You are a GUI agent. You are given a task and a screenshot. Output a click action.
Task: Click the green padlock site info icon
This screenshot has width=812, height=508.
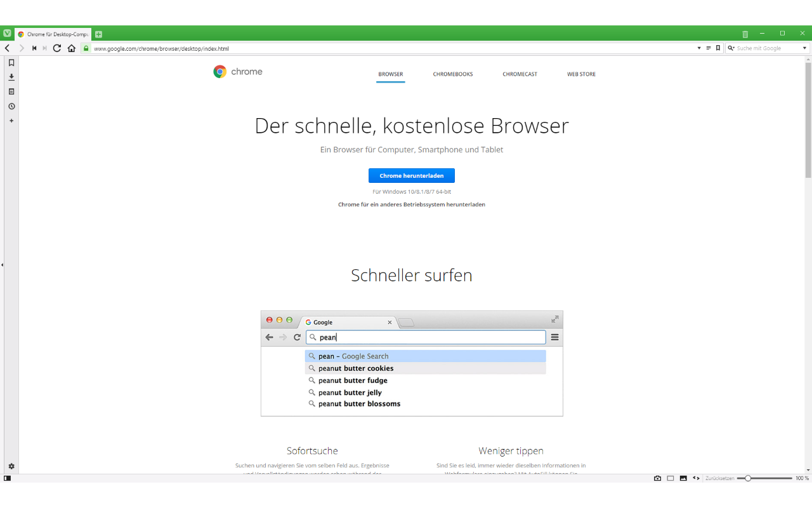point(86,48)
